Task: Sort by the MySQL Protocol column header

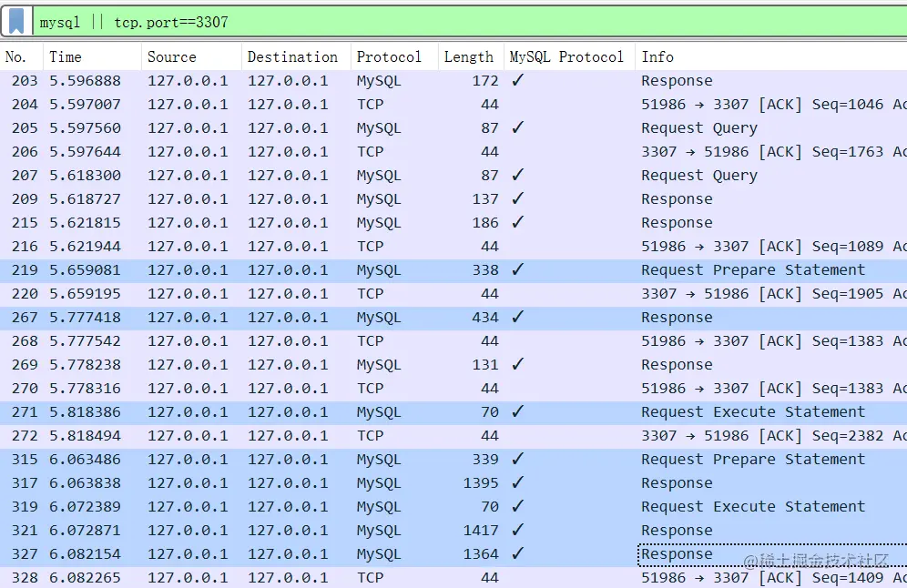Action: [x=570, y=56]
